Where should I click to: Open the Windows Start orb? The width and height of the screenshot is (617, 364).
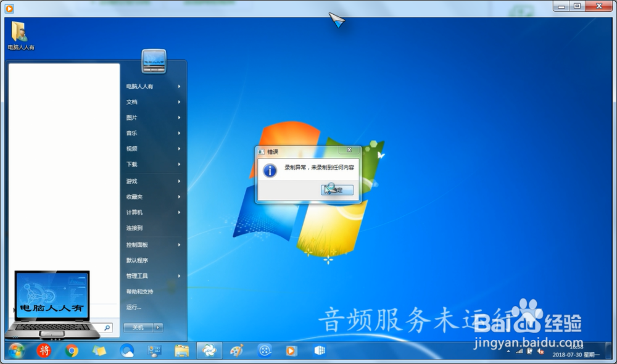point(16,350)
